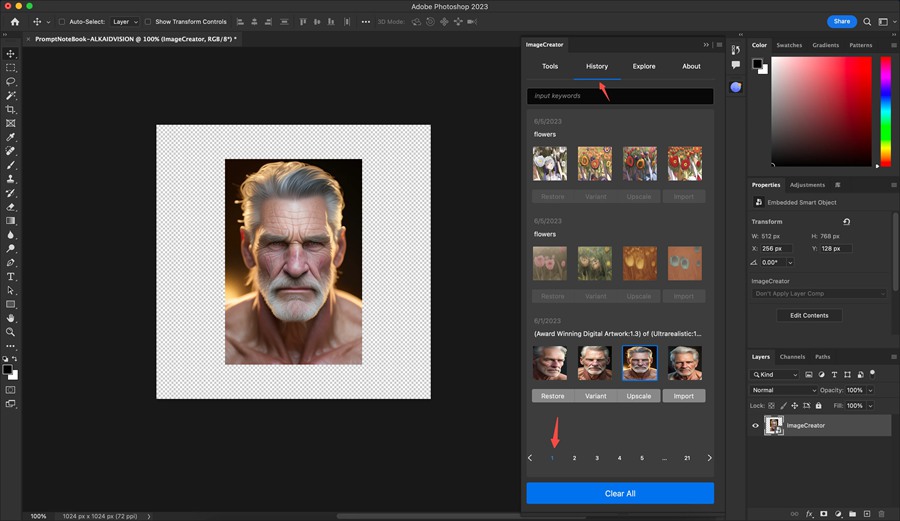Open the blend mode Normal dropdown
The image size is (900, 521).
(783, 390)
